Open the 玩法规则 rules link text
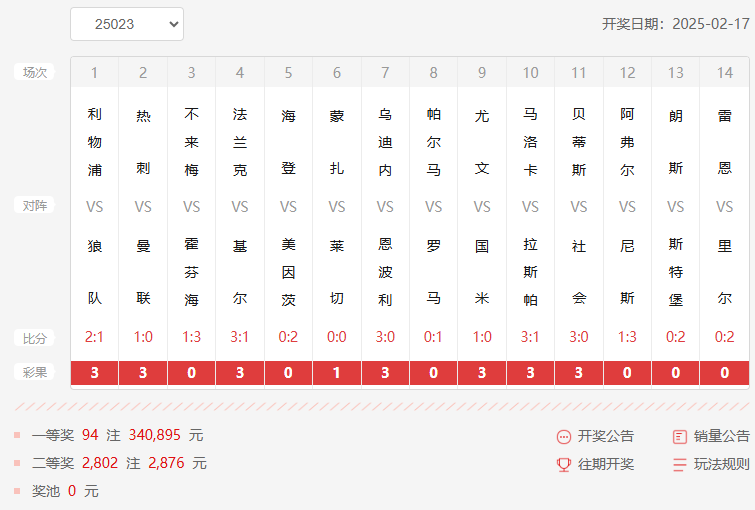This screenshot has height=510, width=755. (x=721, y=464)
